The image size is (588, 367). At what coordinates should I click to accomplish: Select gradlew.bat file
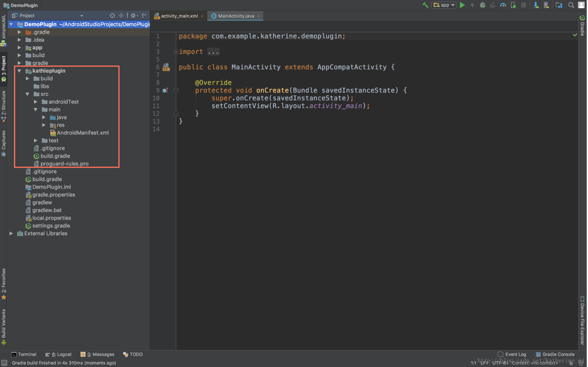[43, 210]
